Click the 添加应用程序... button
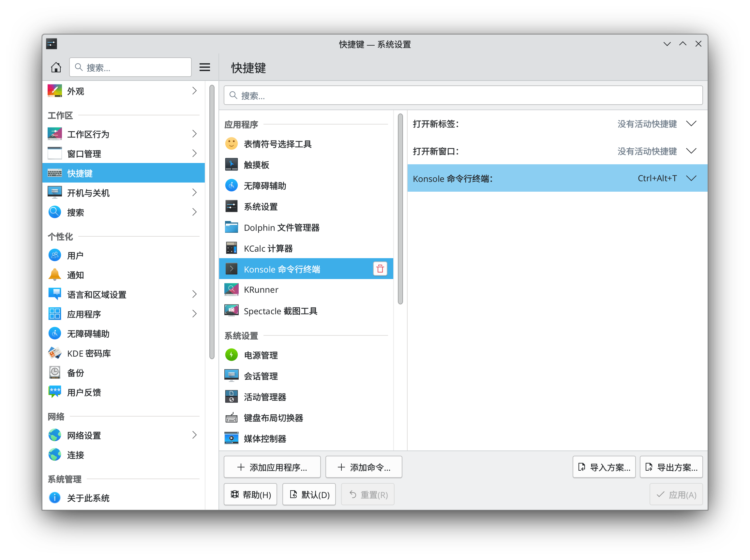The image size is (750, 560). [272, 467]
